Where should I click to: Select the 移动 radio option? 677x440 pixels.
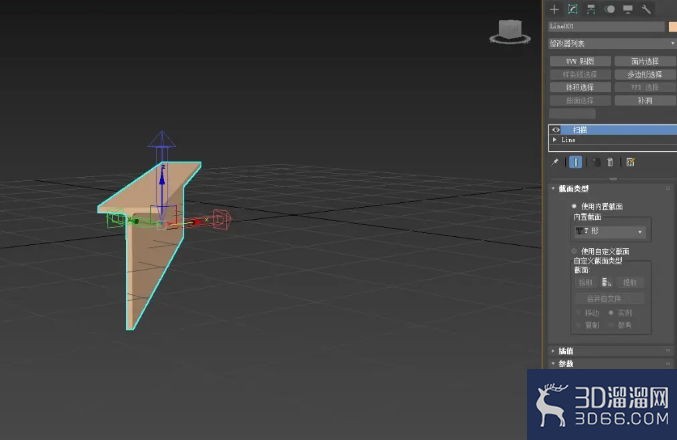click(579, 313)
